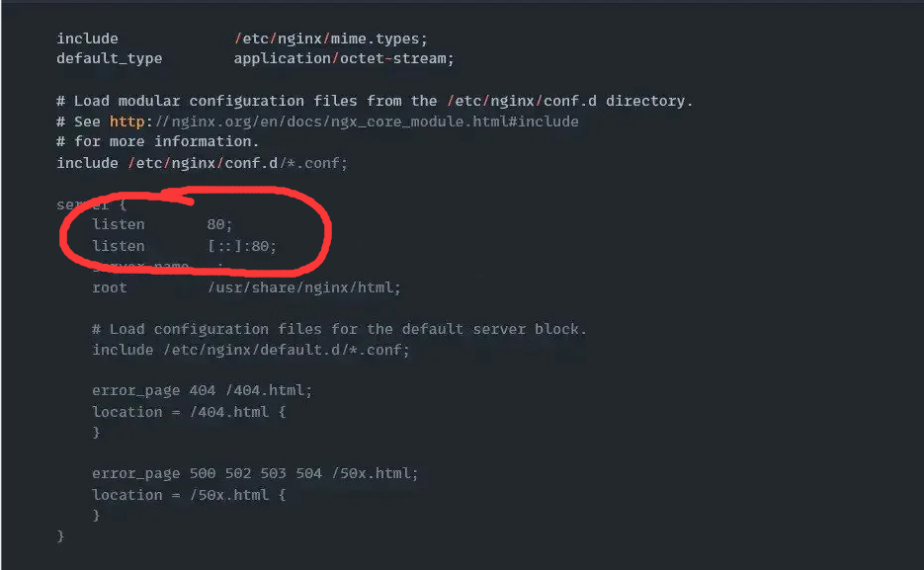Viewport: 924px width, 570px height.
Task: Click the '[::]:80;' value
Action: click(x=241, y=246)
